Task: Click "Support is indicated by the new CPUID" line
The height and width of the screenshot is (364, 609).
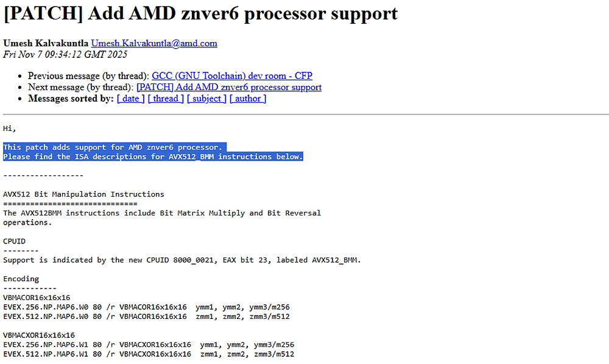Action: tap(181, 260)
